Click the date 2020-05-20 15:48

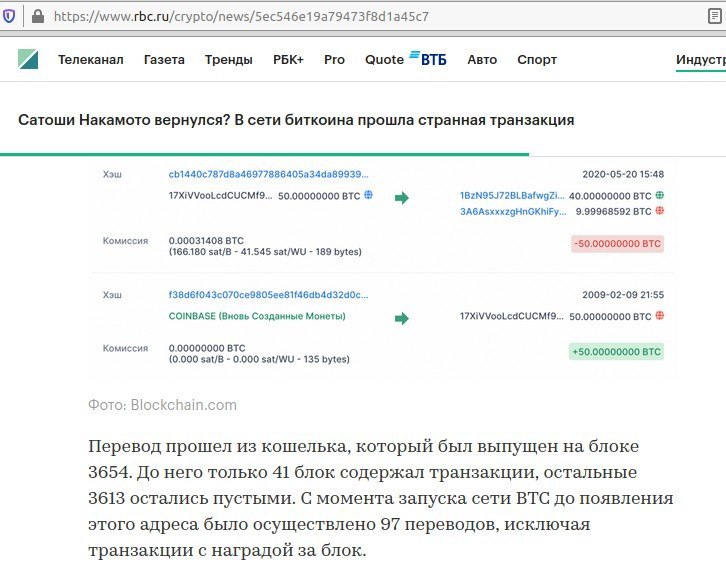point(623,175)
